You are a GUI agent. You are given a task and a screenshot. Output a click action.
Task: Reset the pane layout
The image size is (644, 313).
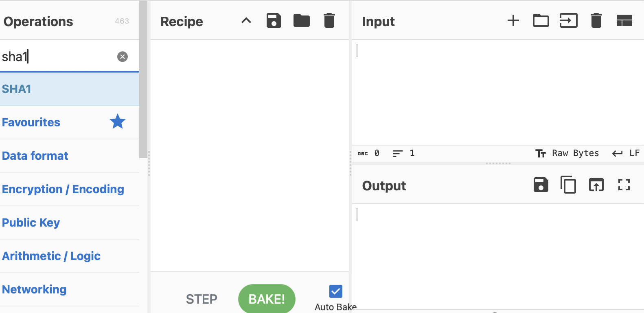624,20
